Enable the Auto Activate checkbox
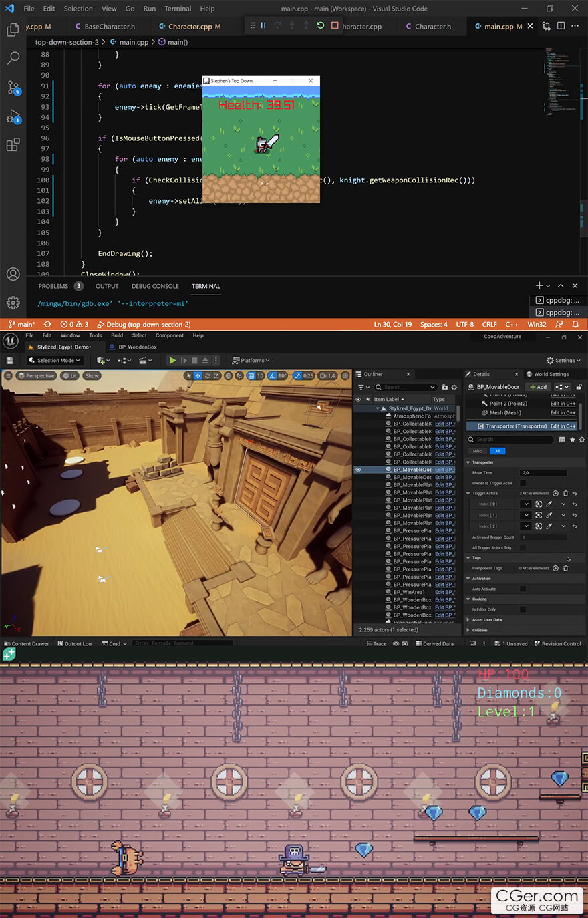The width and height of the screenshot is (588, 918). point(523,589)
